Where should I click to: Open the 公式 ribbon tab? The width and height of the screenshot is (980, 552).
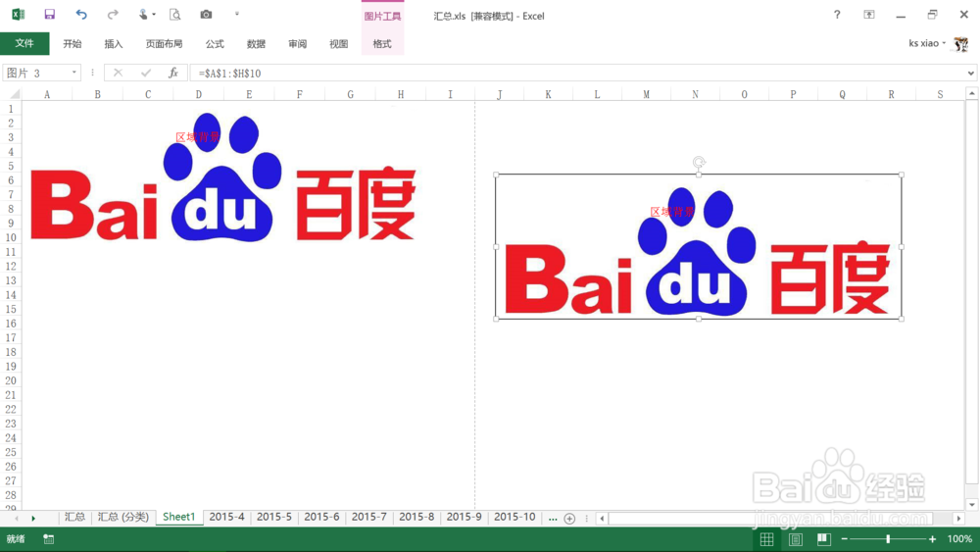[215, 44]
